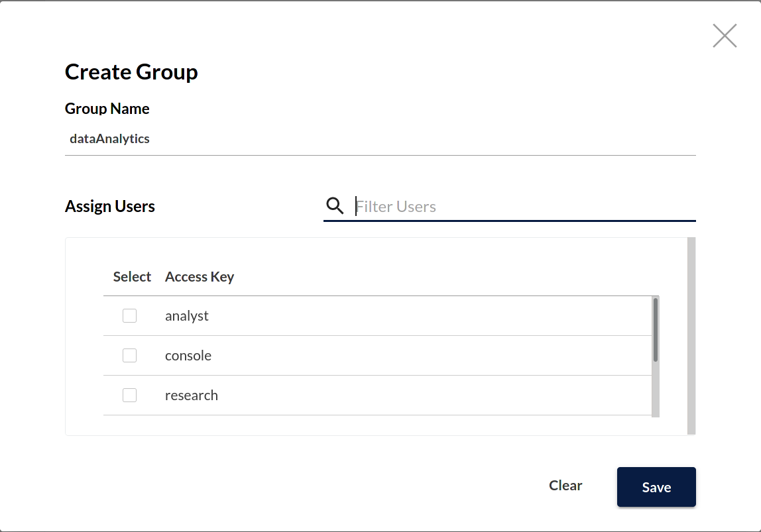The height and width of the screenshot is (532, 761).
Task: Check the checkbox for analyst
Action: point(129,315)
